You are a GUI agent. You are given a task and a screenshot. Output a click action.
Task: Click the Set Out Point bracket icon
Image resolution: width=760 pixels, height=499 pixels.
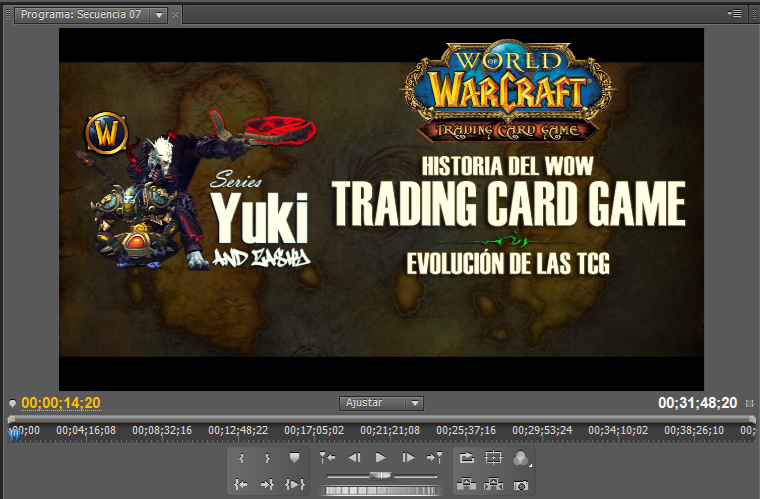pos(268,458)
